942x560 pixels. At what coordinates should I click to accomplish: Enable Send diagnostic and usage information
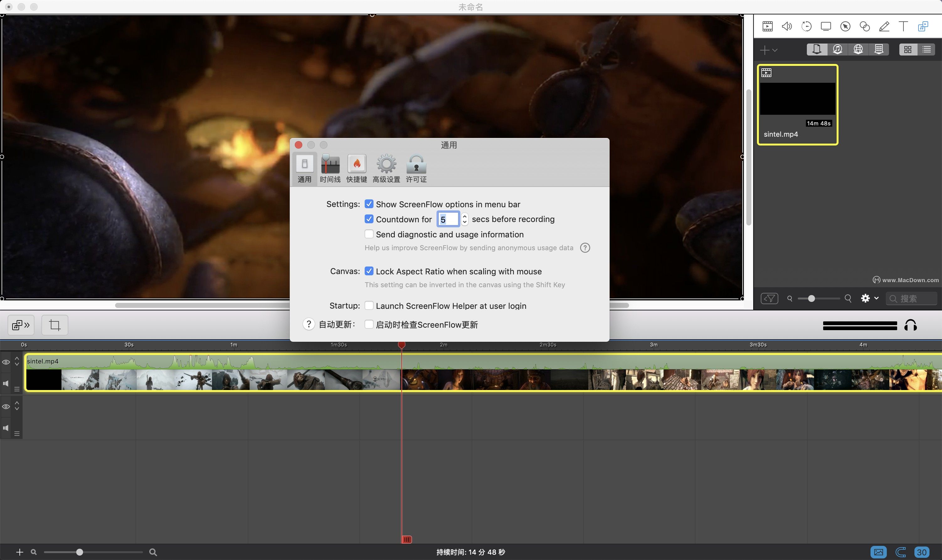(369, 234)
